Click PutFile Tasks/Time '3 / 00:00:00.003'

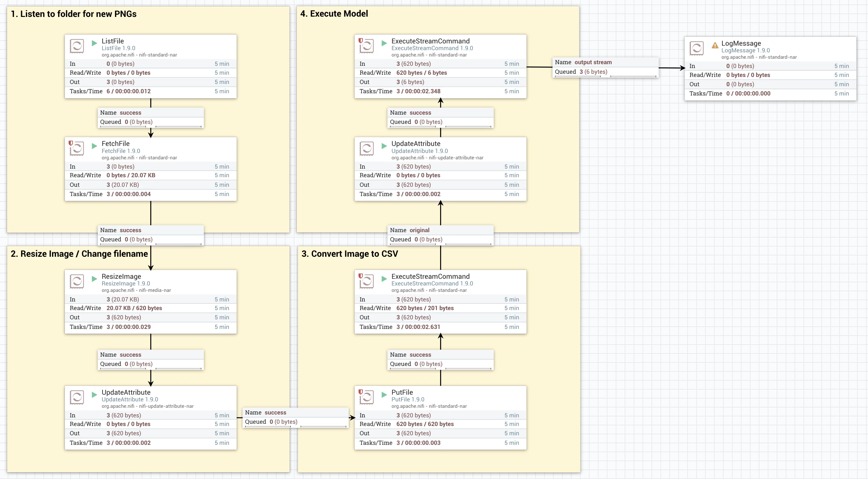(x=418, y=443)
